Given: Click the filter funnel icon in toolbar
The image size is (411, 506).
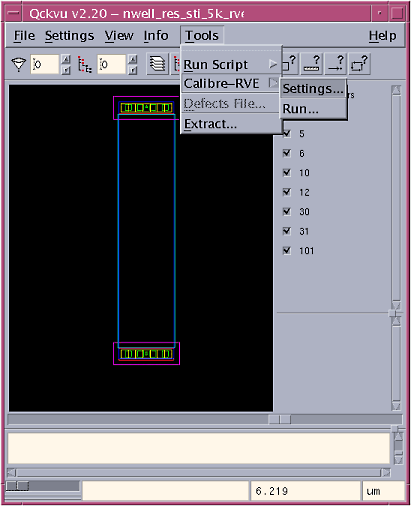Looking at the screenshot, I should click(18, 64).
